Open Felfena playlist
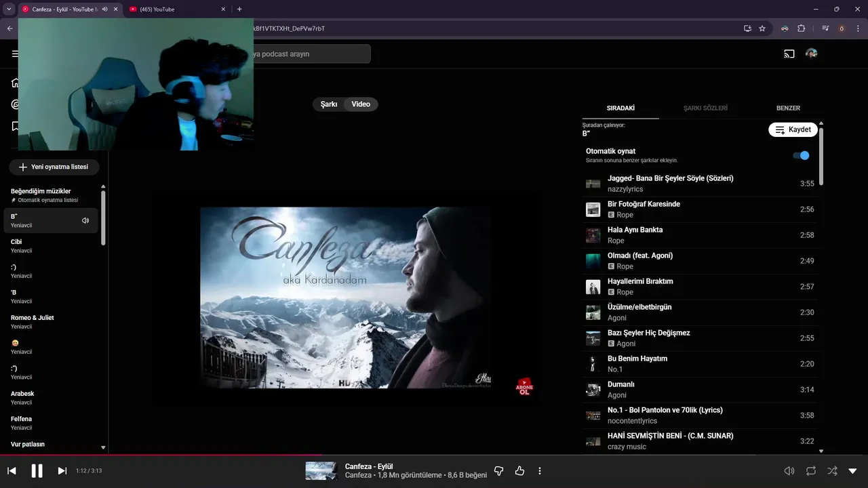Screen dimensions: 868x488 pyautogui.click(x=51, y=423)
